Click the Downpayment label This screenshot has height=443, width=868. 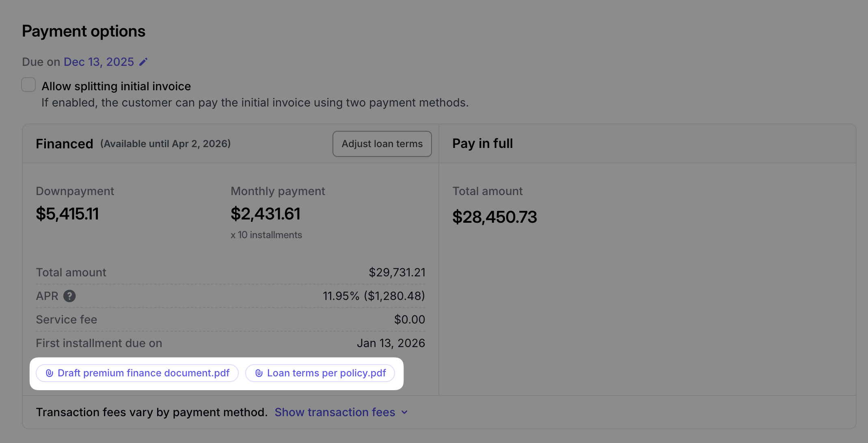(x=75, y=191)
